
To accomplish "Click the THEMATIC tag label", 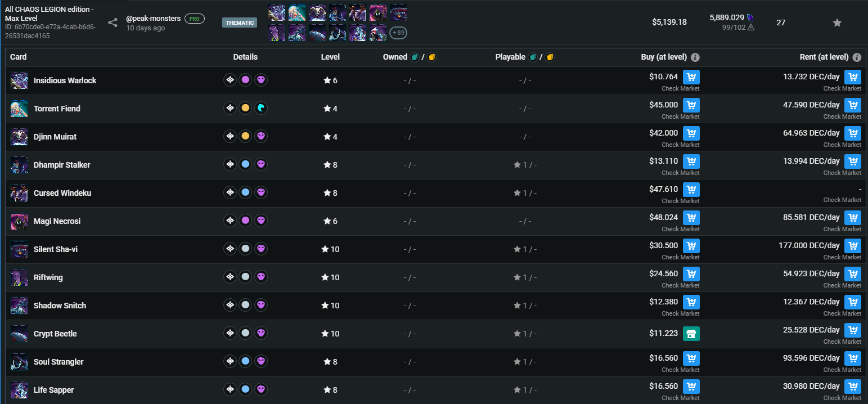I will [240, 23].
